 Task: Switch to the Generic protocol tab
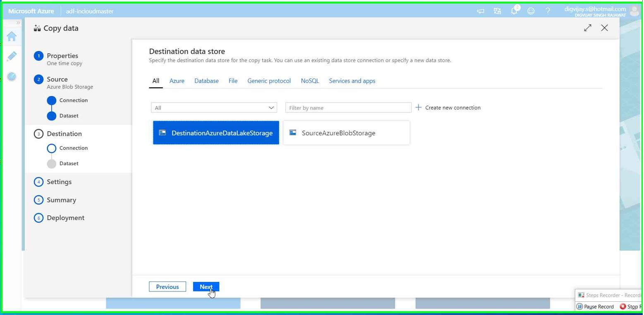269,81
